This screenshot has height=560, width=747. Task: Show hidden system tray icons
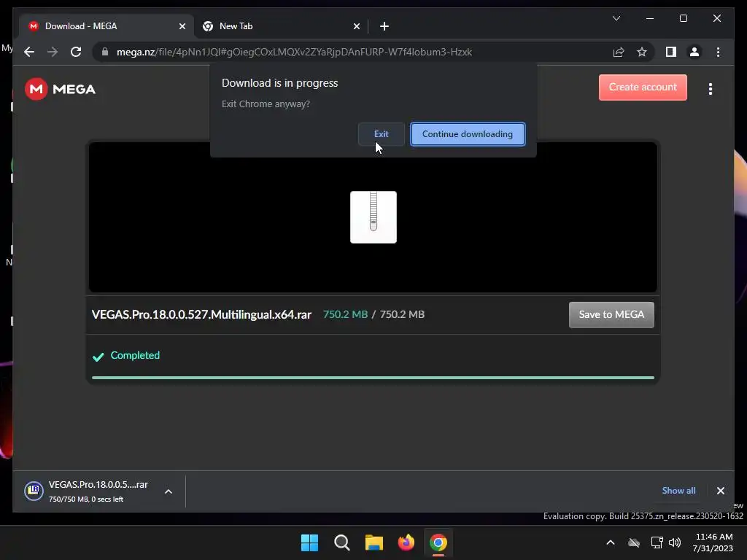[611, 542]
